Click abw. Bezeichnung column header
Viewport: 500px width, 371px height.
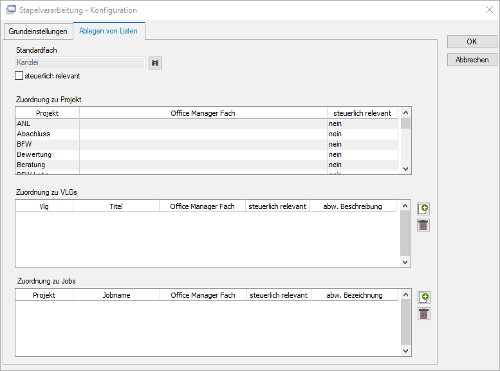(354, 295)
